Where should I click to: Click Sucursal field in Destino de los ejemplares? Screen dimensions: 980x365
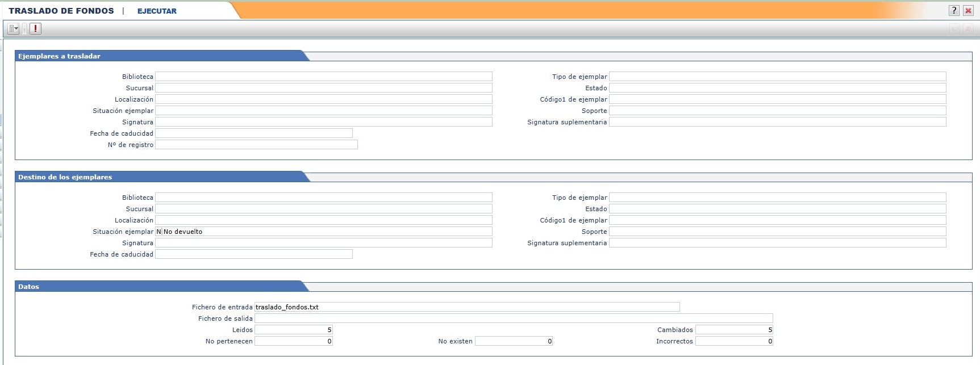point(324,209)
